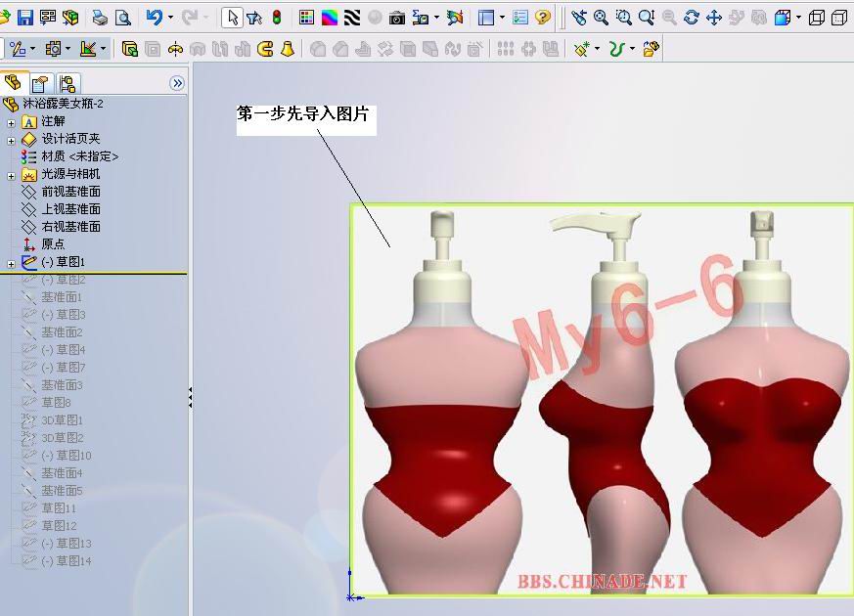Open the Sketch pencil dropdown arrow

(x=33, y=49)
